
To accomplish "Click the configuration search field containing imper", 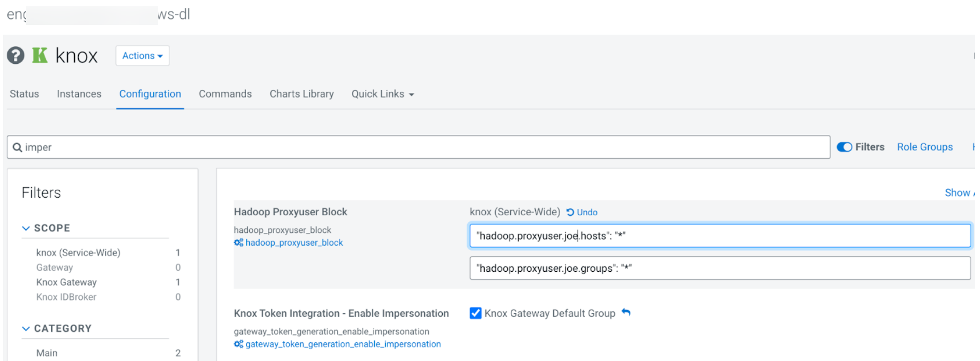I will click(418, 147).
